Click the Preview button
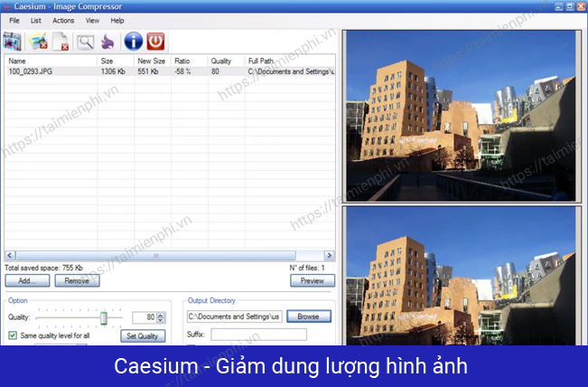This screenshot has height=387, width=588. pos(313,281)
